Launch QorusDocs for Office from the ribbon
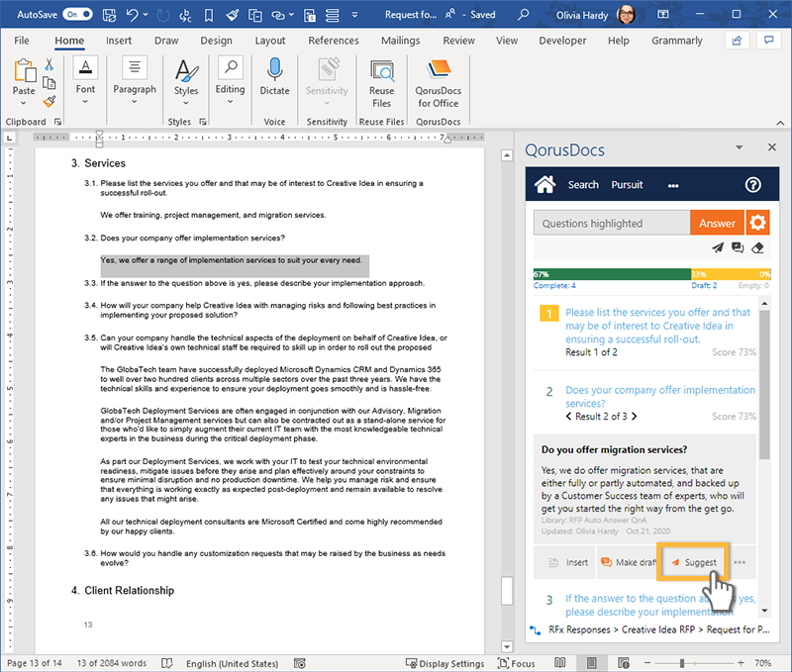This screenshot has width=792, height=672. pyautogui.click(x=438, y=83)
